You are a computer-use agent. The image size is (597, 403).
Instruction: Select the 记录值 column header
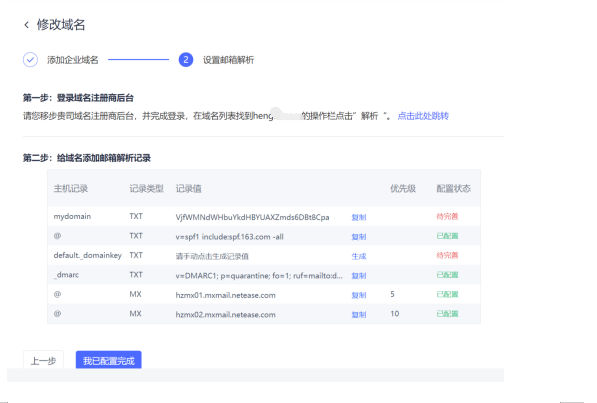pyautogui.click(x=188, y=189)
